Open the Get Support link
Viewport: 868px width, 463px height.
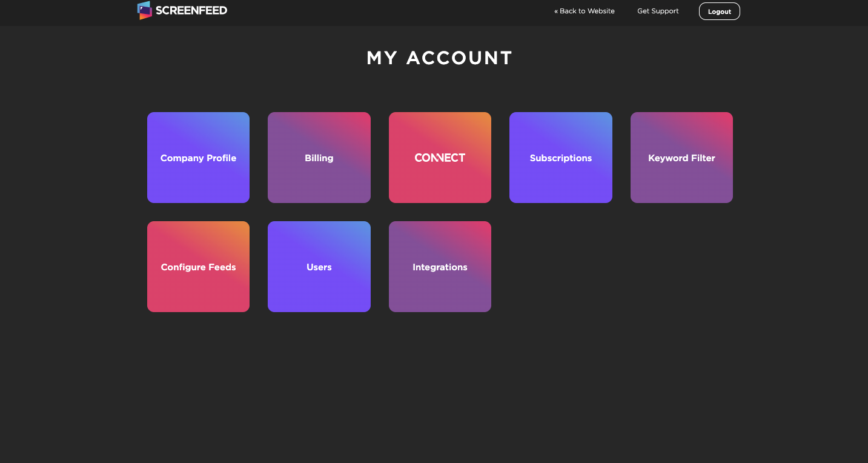[658, 11]
